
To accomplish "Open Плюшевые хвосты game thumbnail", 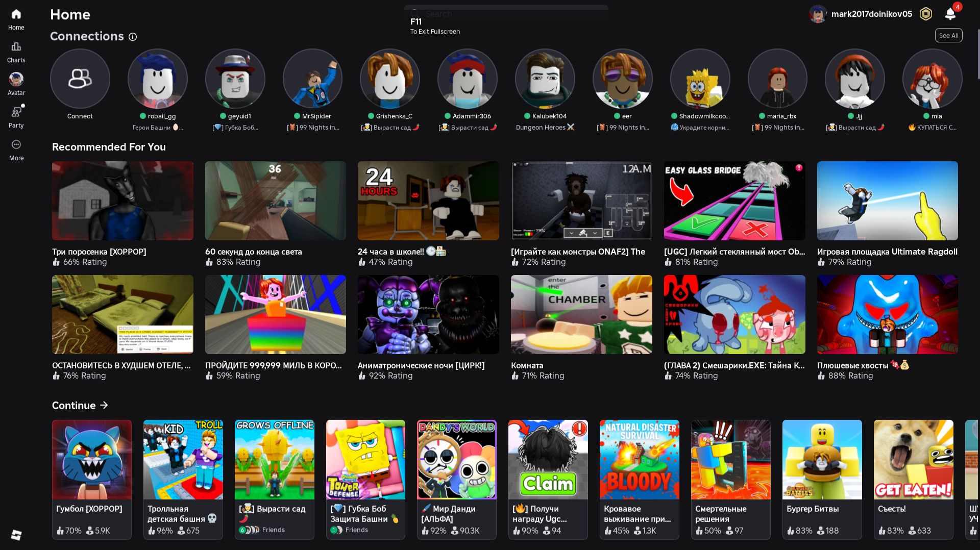I will (888, 315).
